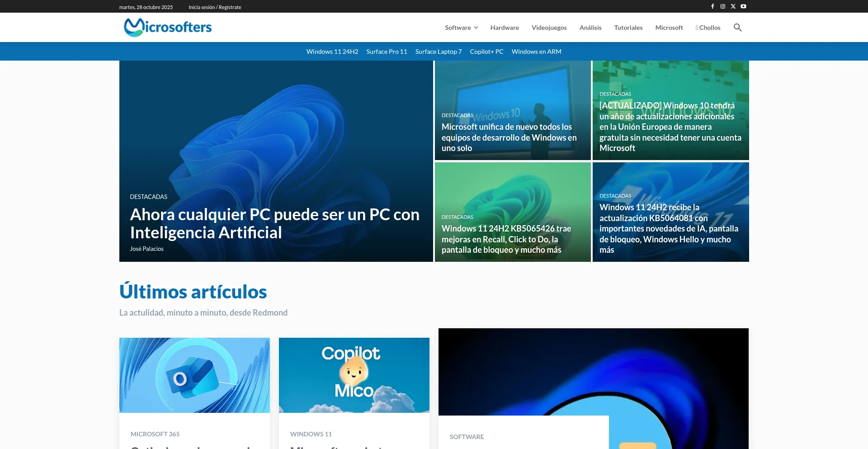868x449 pixels.
Task: Expand the Software menu dropdown
Action: (x=461, y=28)
